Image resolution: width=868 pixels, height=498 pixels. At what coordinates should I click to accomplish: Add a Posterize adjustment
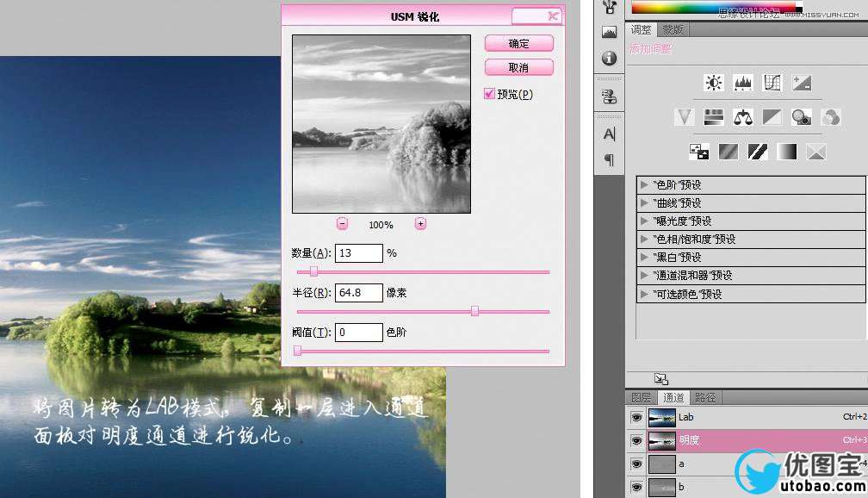(728, 152)
